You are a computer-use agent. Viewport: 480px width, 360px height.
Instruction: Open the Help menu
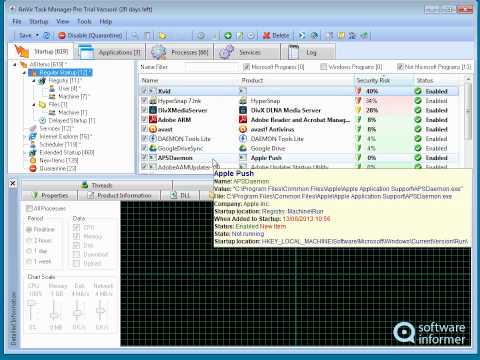coord(106,22)
